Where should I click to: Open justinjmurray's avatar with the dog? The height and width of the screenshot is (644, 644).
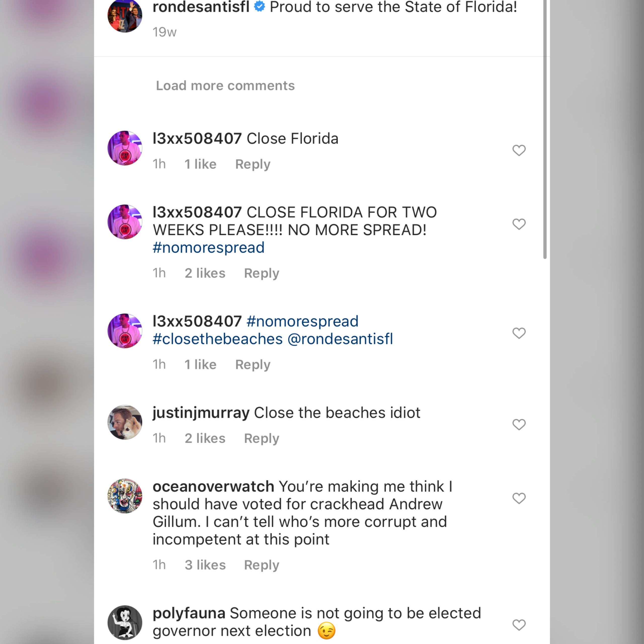click(125, 422)
